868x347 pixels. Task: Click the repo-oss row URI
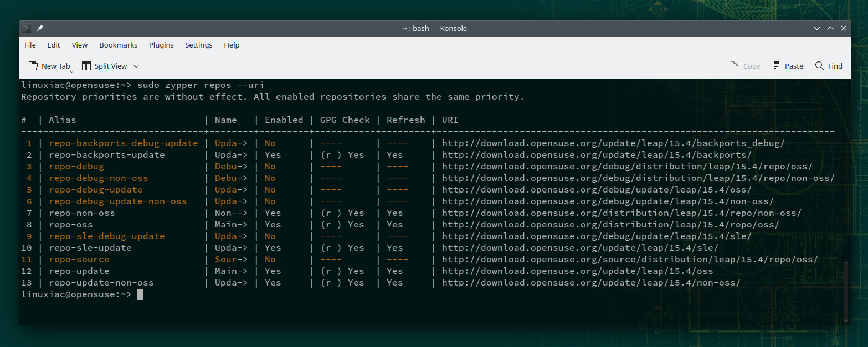(x=610, y=224)
